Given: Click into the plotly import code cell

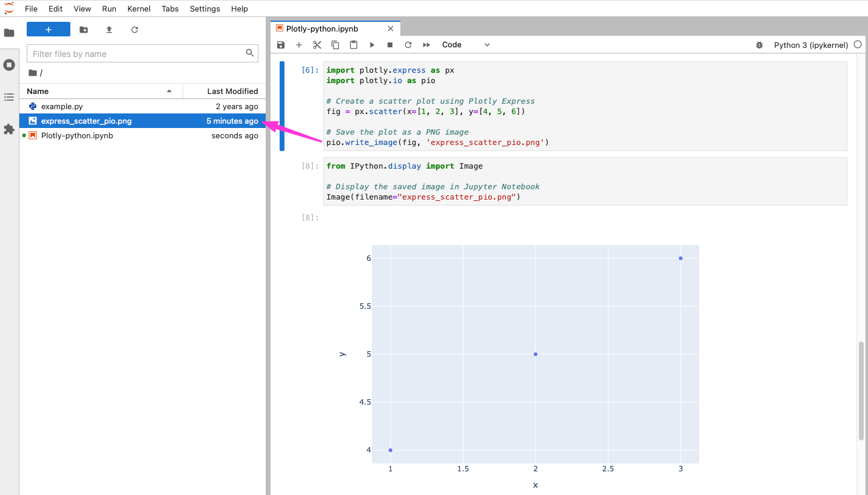Looking at the screenshot, I should tap(585, 106).
